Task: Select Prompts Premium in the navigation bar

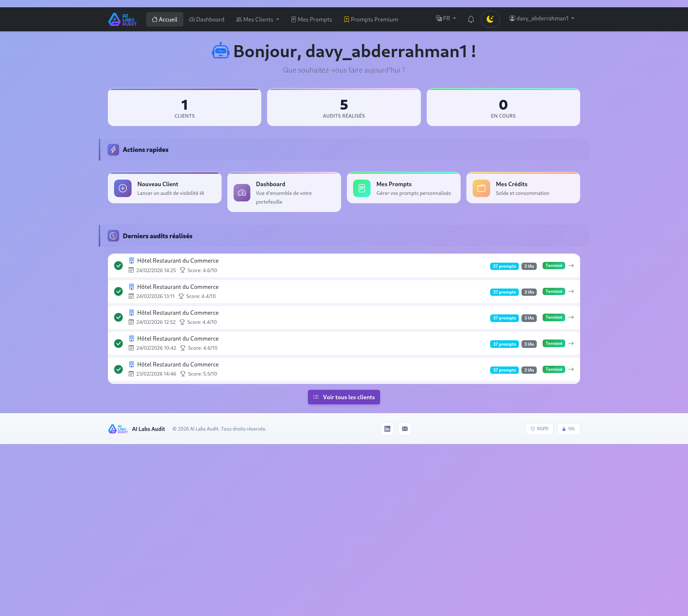Action: click(x=371, y=19)
